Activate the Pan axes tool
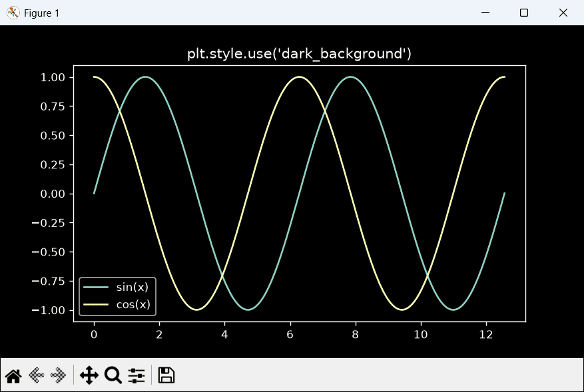 pos(89,375)
